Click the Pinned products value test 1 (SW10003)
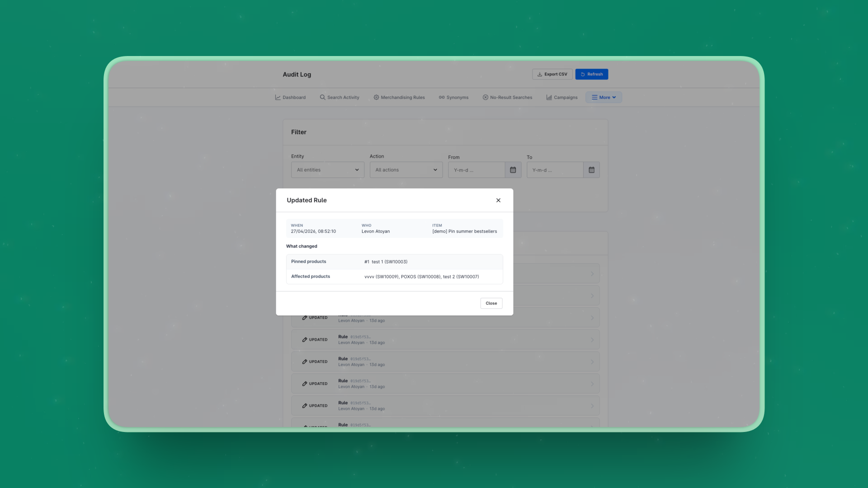Screen dimensions: 868x488 [x=389, y=262]
